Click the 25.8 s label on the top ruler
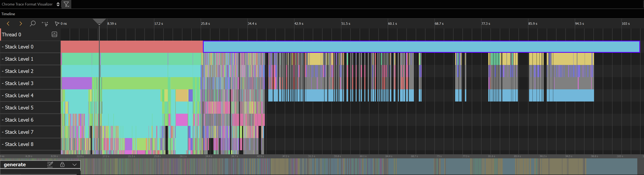The height and width of the screenshot is (175, 644). (x=206, y=24)
